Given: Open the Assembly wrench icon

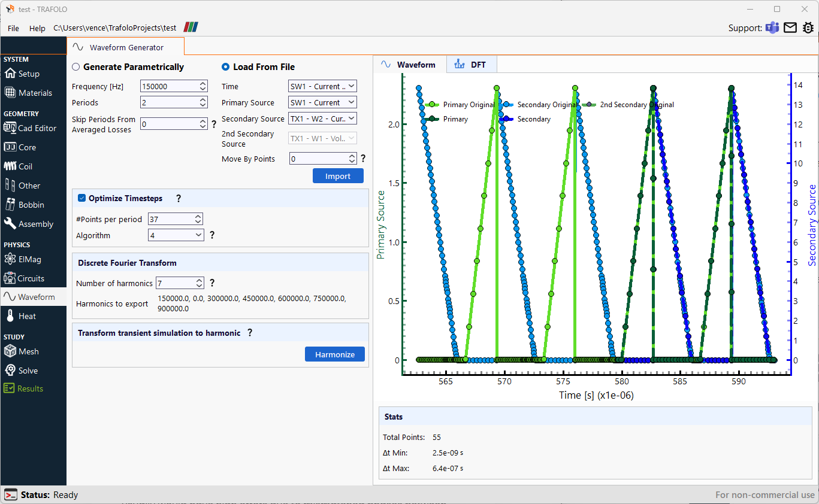Looking at the screenshot, I should click(10, 224).
